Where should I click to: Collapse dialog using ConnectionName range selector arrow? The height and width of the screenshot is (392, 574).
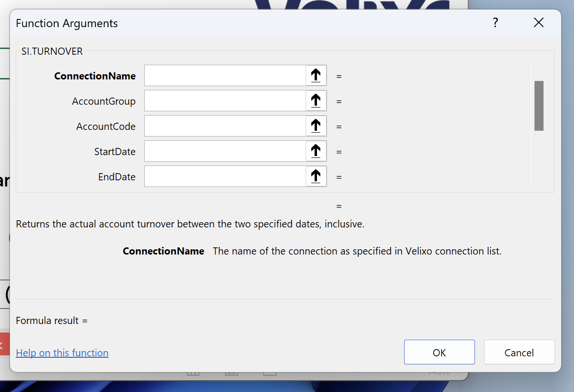point(316,76)
